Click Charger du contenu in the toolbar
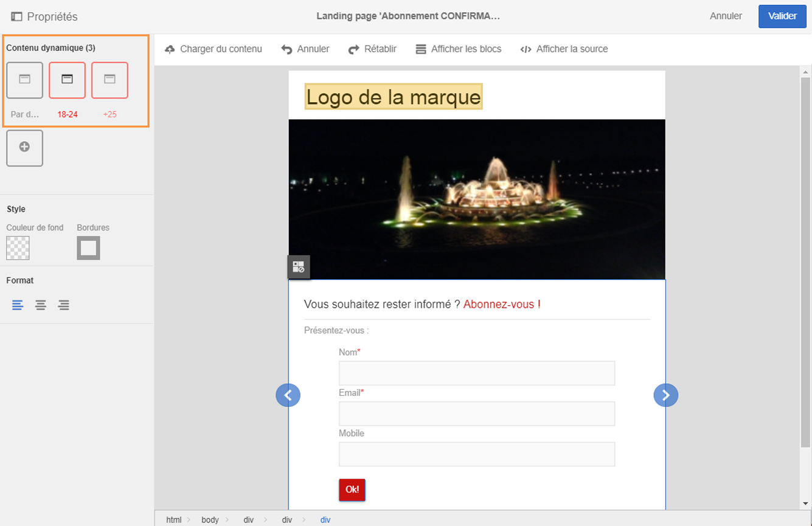 [x=213, y=49]
